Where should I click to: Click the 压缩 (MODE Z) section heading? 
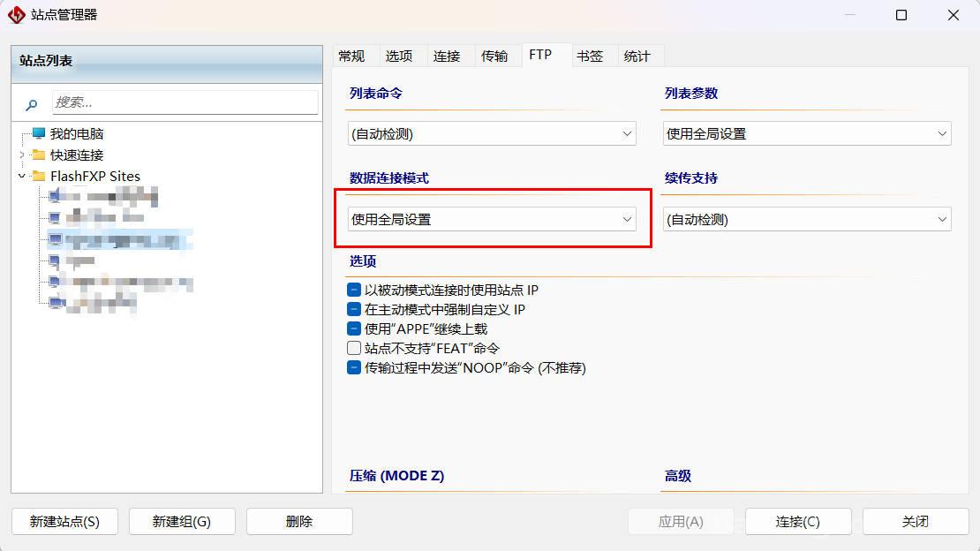[396, 475]
